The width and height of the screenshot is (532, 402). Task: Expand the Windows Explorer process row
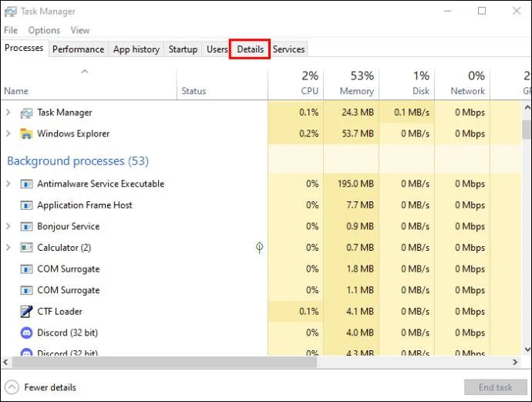(x=8, y=133)
